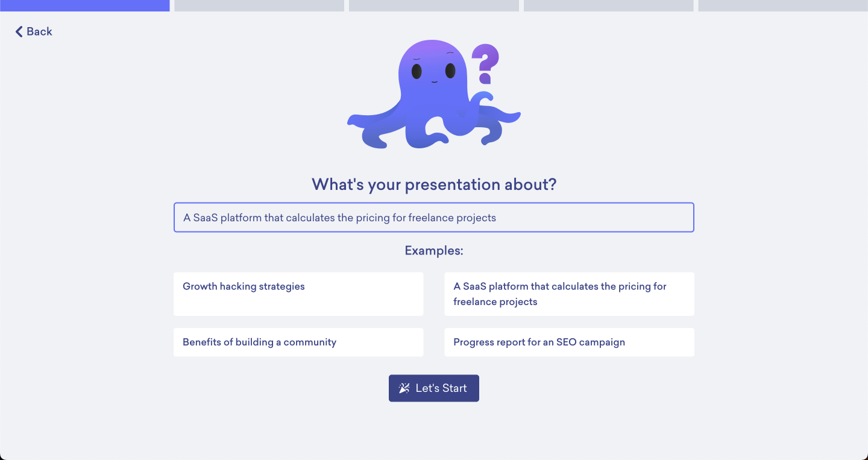Click the purple question mark icon

coord(485,64)
